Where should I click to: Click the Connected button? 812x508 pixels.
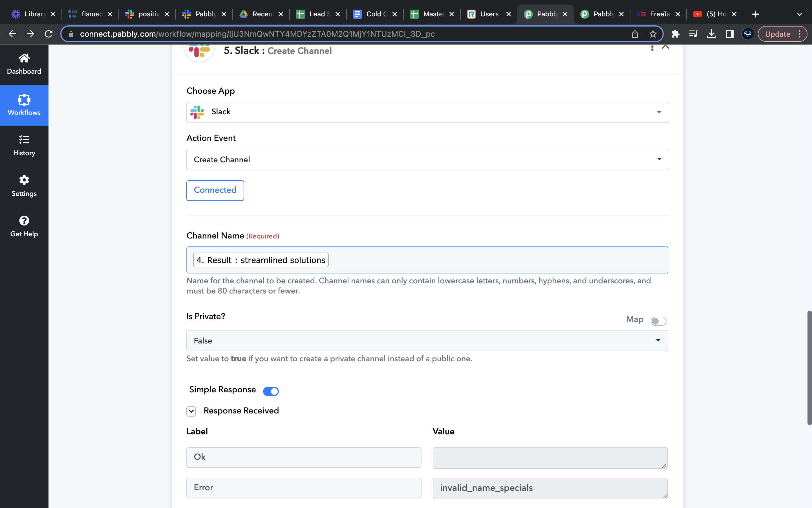click(215, 190)
